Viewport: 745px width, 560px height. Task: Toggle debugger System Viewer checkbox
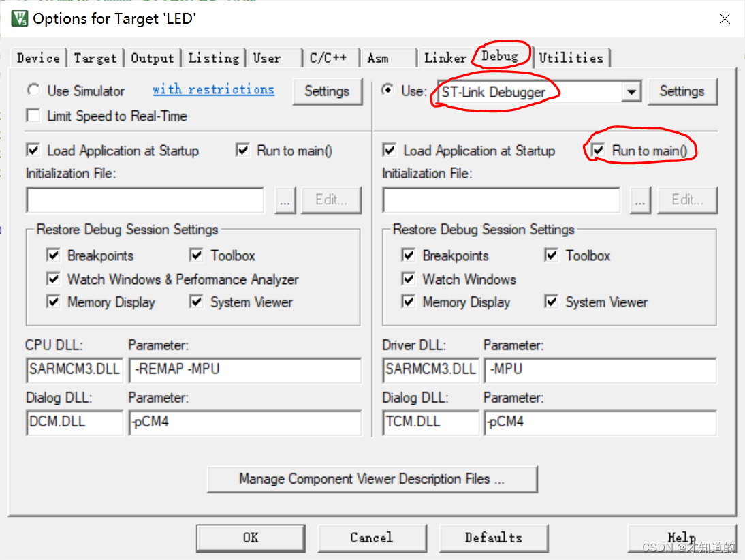[x=551, y=302]
